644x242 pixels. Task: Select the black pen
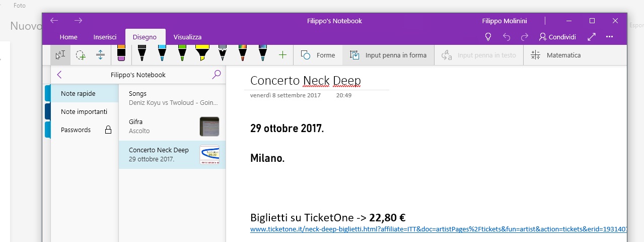click(x=141, y=53)
